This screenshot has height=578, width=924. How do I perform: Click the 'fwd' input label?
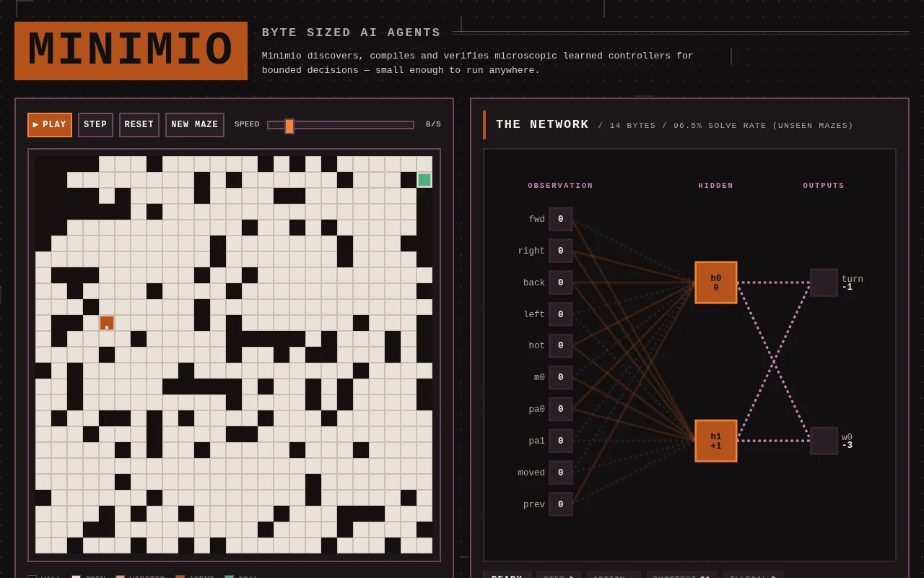point(536,219)
